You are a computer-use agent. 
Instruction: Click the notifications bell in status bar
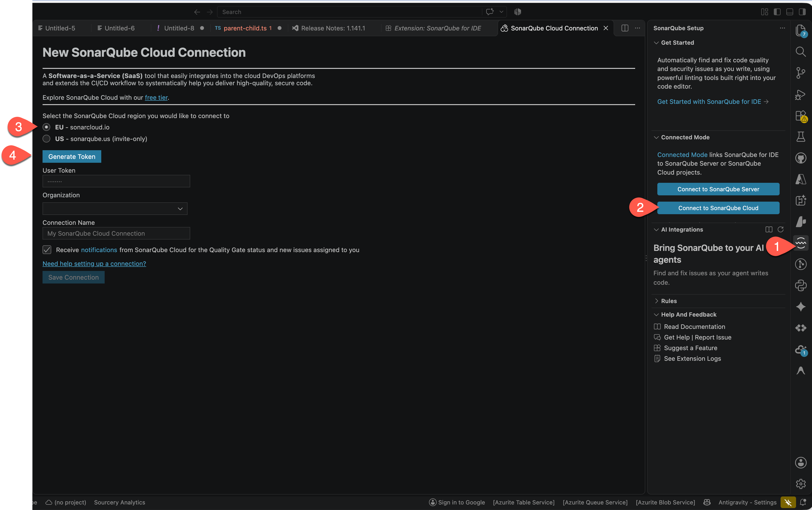tap(803, 502)
